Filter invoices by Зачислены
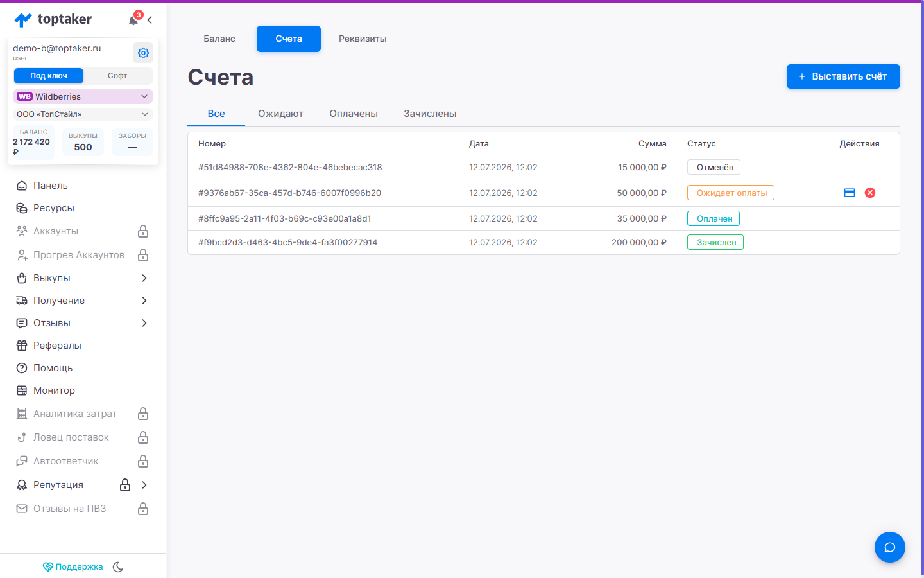 430,114
